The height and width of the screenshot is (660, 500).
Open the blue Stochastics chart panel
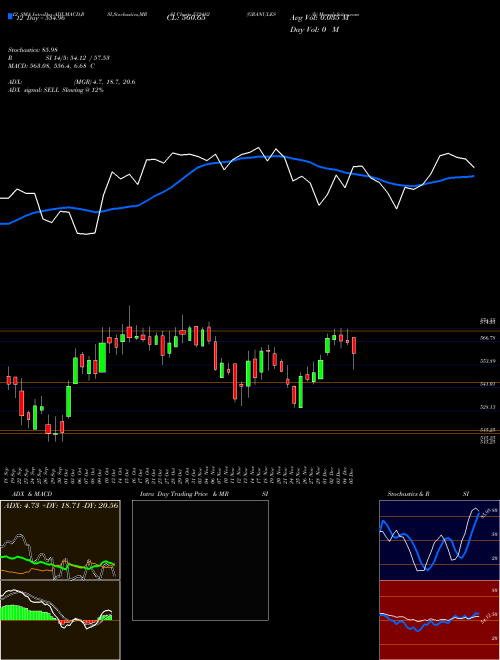point(439,540)
